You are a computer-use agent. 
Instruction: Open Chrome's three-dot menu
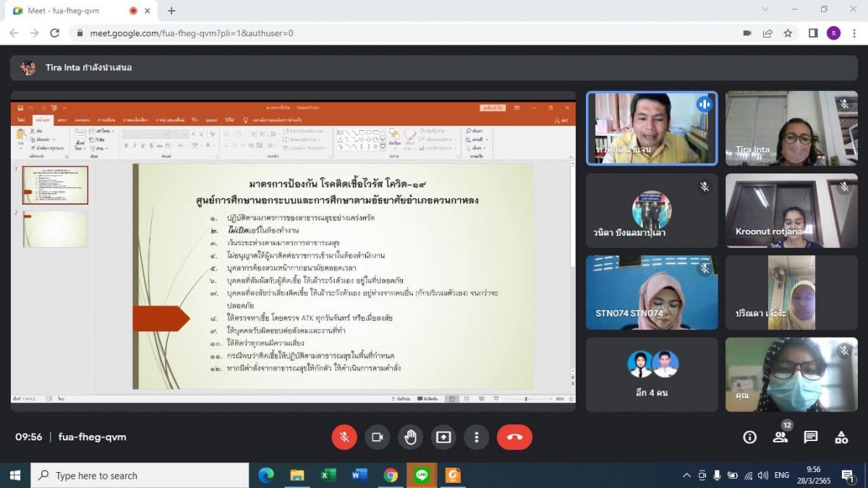click(x=854, y=33)
